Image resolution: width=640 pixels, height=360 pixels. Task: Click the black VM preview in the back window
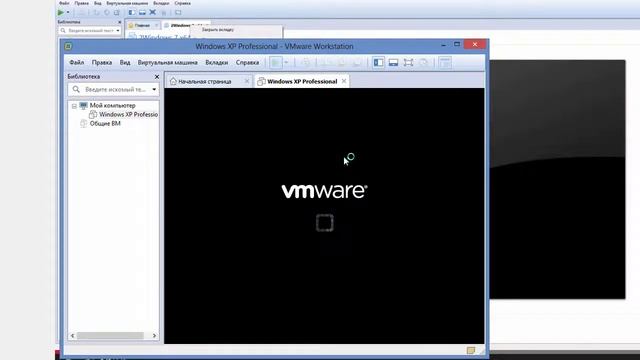click(x=557, y=180)
